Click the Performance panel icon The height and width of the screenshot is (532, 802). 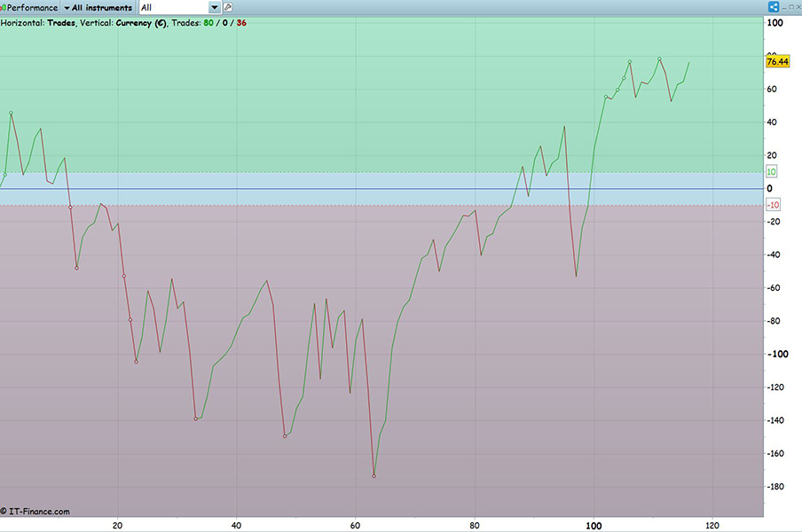click(3, 8)
